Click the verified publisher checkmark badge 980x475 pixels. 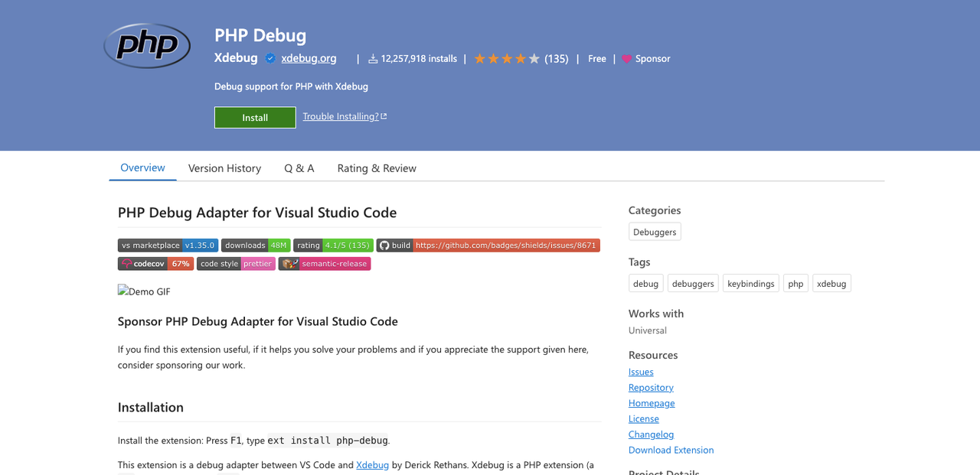[x=270, y=58]
